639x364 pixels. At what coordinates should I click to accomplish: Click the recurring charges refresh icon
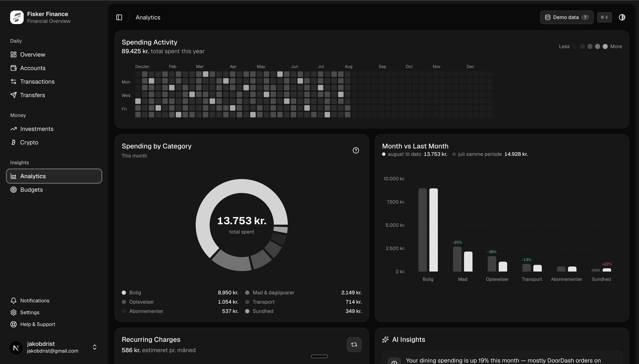point(354,345)
